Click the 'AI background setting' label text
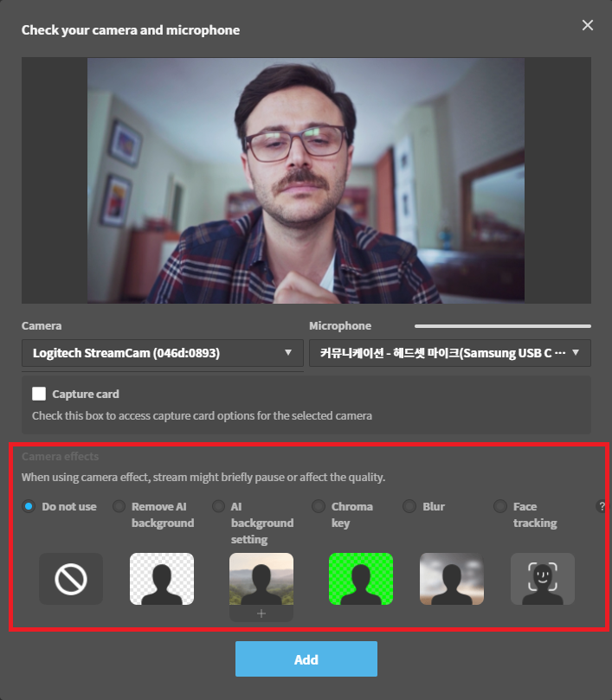This screenshot has width=612, height=700. [262, 523]
